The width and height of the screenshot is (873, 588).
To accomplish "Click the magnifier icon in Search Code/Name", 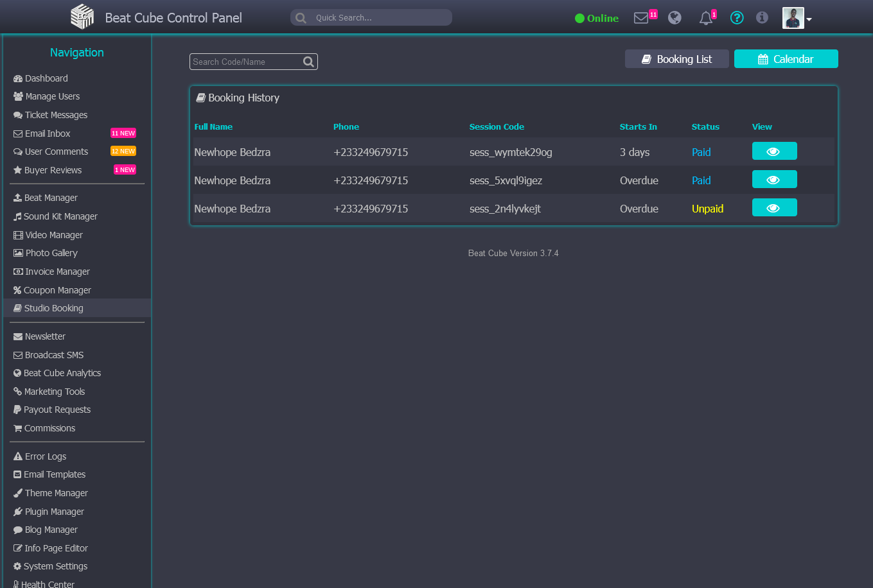I will (308, 62).
